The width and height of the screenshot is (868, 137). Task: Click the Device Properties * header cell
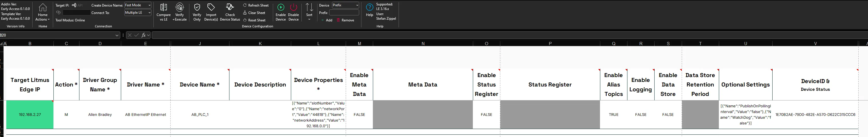pyautogui.click(x=318, y=84)
